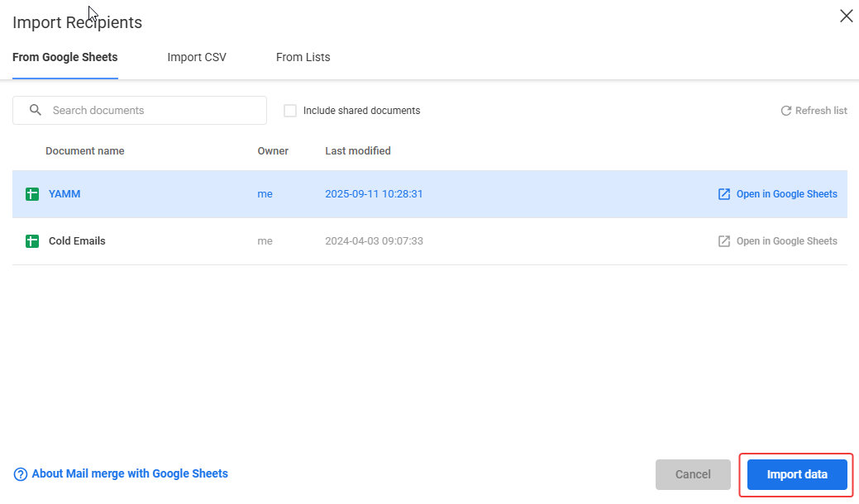Click the magnifier icon in search box

click(x=35, y=110)
